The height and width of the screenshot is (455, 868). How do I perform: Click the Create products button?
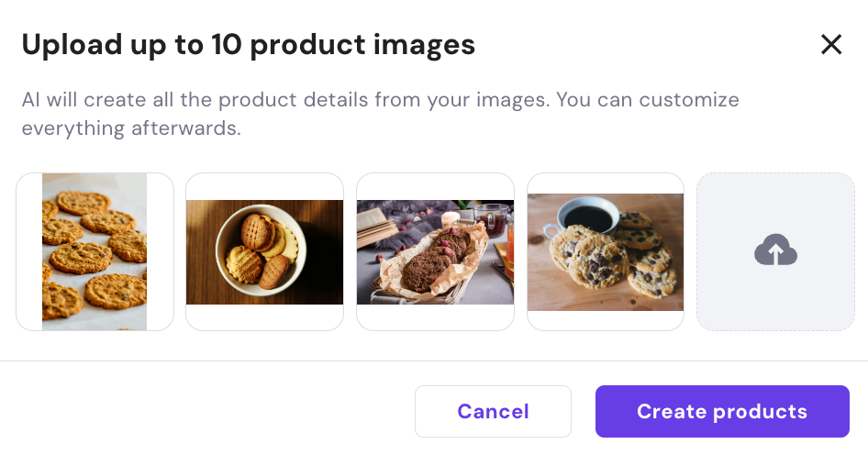[722, 412]
